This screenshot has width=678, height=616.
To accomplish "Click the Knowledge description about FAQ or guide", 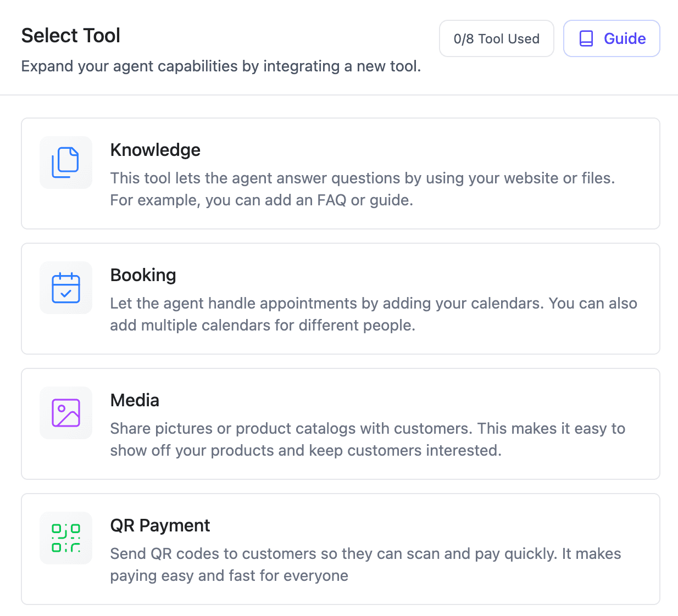I will coord(362,189).
